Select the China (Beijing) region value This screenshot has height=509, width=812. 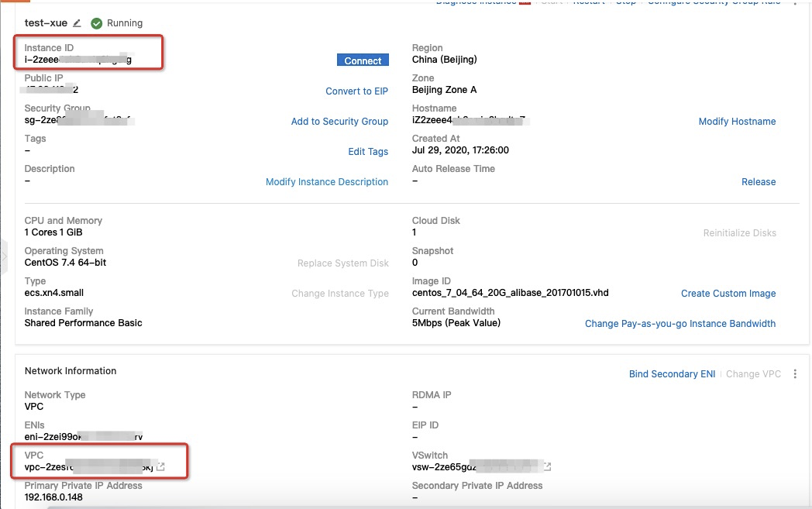pos(444,60)
